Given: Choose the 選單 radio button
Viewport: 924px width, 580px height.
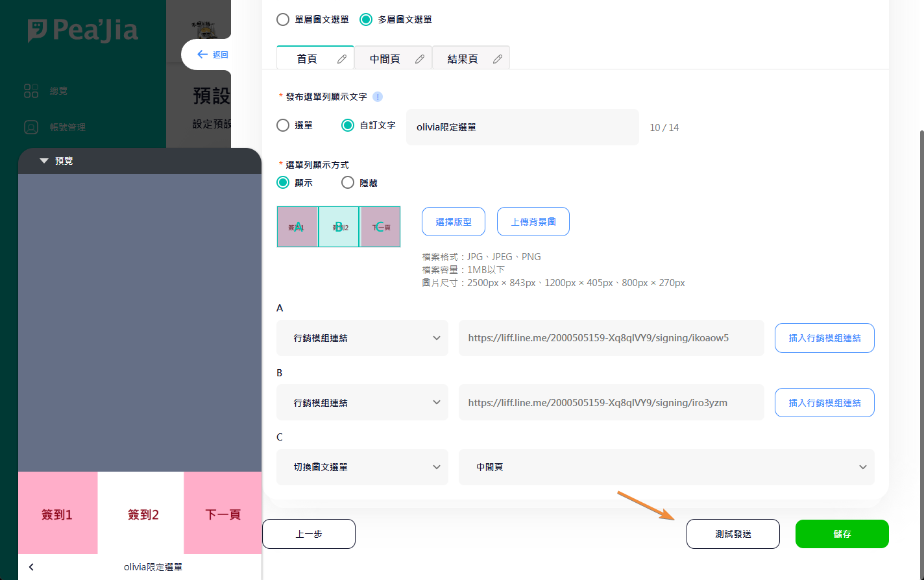Looking at the screenshot, I should [283, 125].
